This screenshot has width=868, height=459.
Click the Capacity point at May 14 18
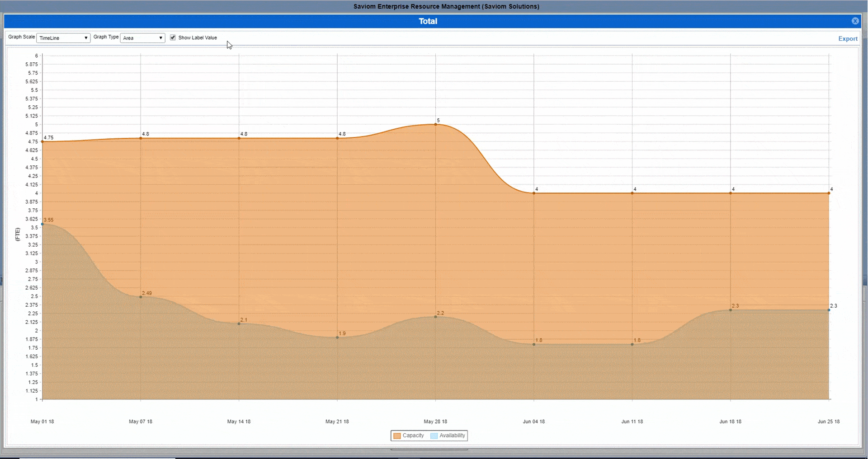point(239,138)
